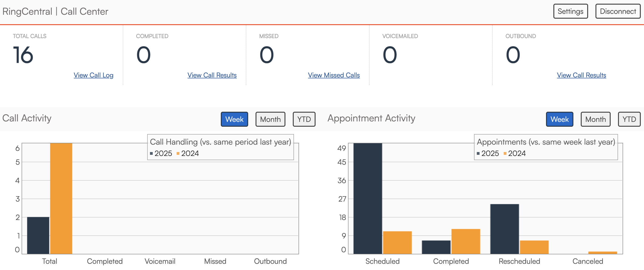Click 2025 legend swatch in Appointments chart
644x270 pixels.
coord(478,153)
